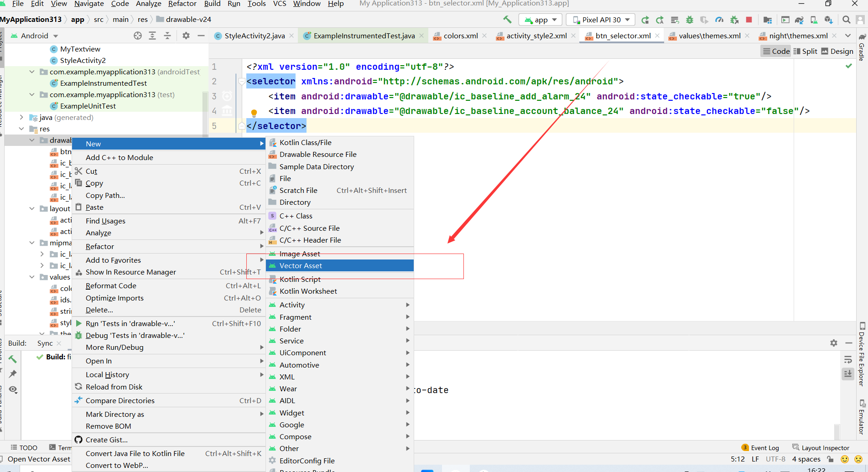This screenshot has height=472, width=868.
Task: Select Vector Asset in New submenu
Action: 340,265
